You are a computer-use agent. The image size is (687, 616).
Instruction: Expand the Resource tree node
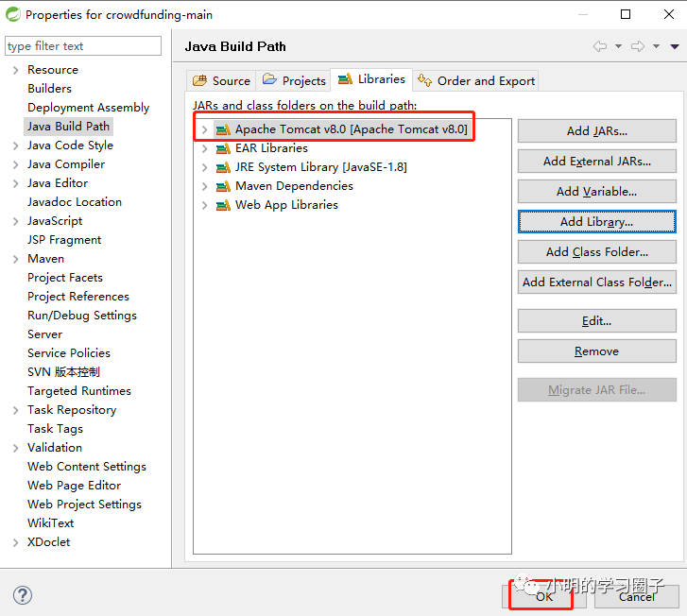tap(16, 70)
